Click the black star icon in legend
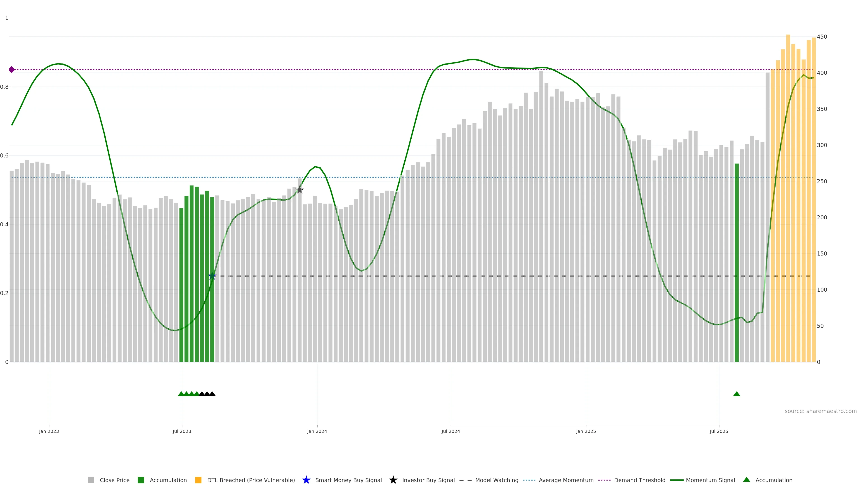868x488 pixels. (x=393, y=480)
